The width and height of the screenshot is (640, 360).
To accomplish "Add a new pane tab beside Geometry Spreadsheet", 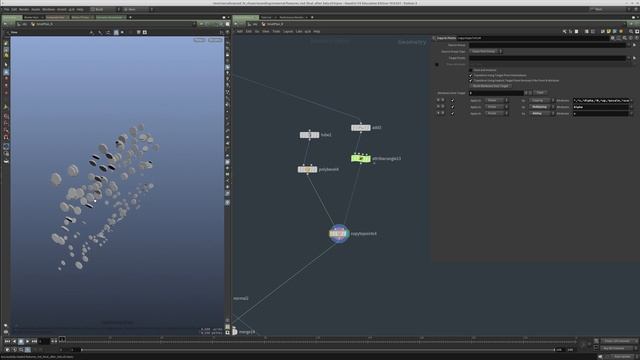I will coord(130,17).
